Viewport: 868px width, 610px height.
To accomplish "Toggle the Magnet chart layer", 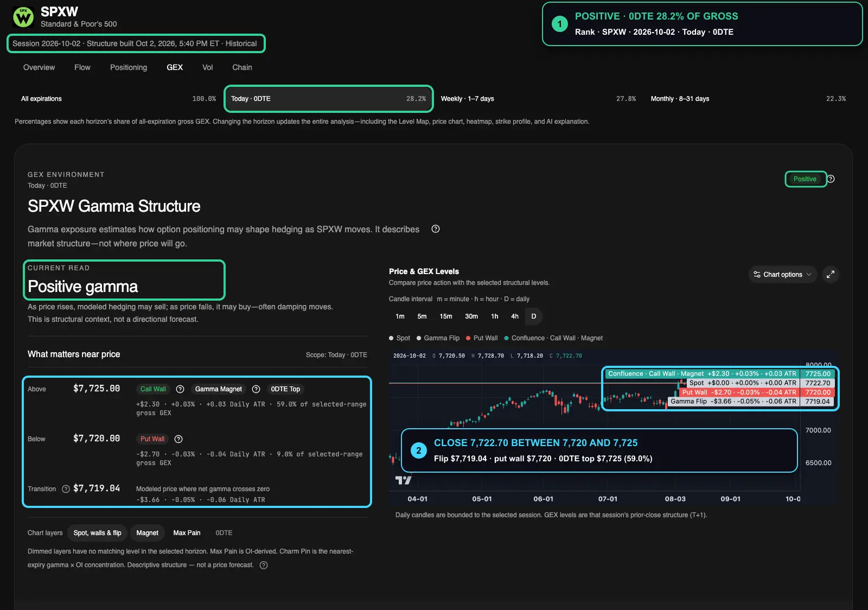I will (147, 533).
